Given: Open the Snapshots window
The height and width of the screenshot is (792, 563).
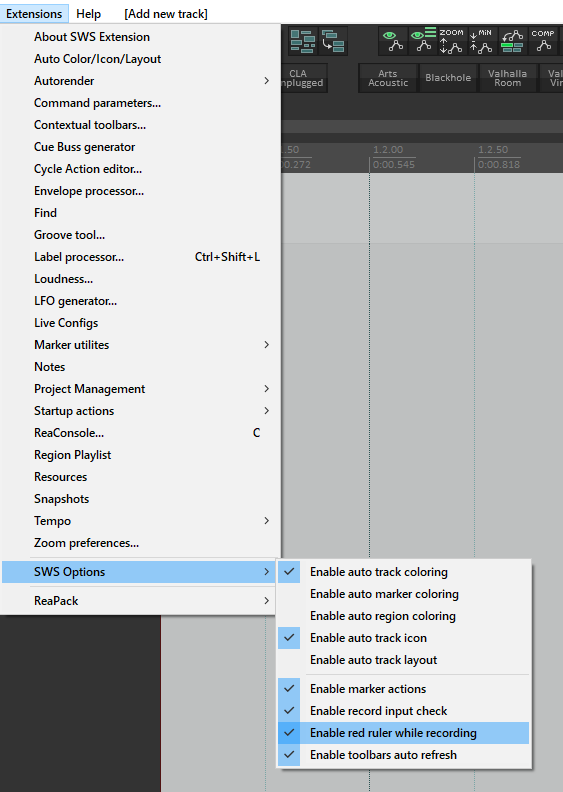Looking at the screenshot, I should point(139,499).
